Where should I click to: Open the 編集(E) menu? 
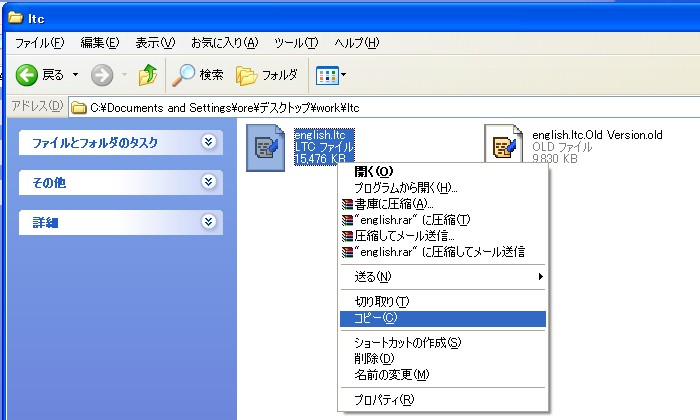pyautogui.click(x=100, y=43)
